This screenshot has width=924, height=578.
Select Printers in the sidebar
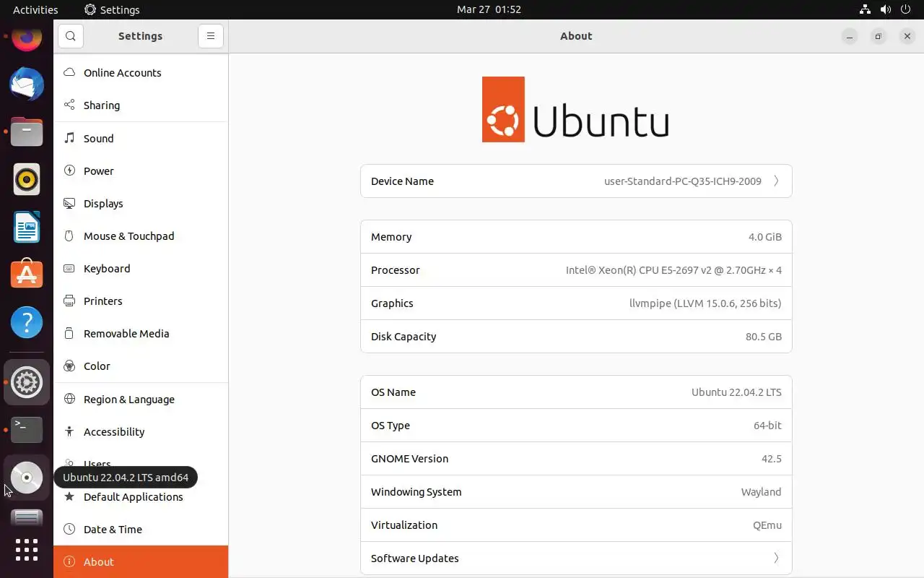(x=141, y=301)
